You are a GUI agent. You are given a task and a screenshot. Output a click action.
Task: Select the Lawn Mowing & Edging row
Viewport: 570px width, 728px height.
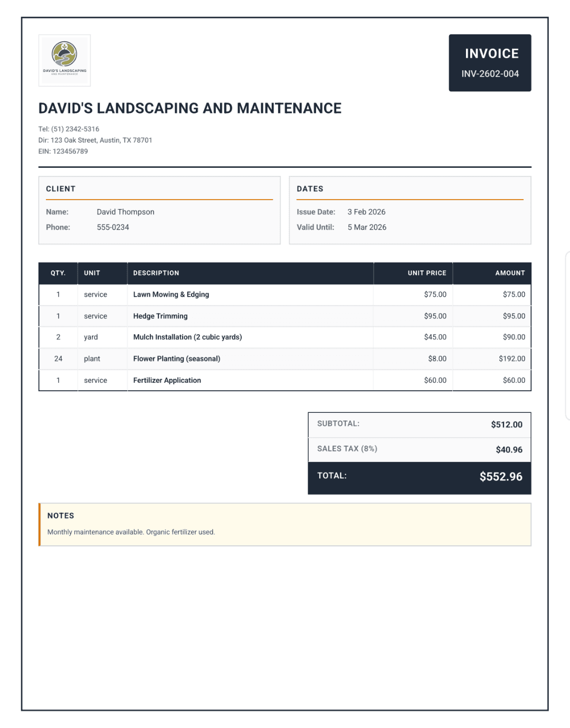171,295
